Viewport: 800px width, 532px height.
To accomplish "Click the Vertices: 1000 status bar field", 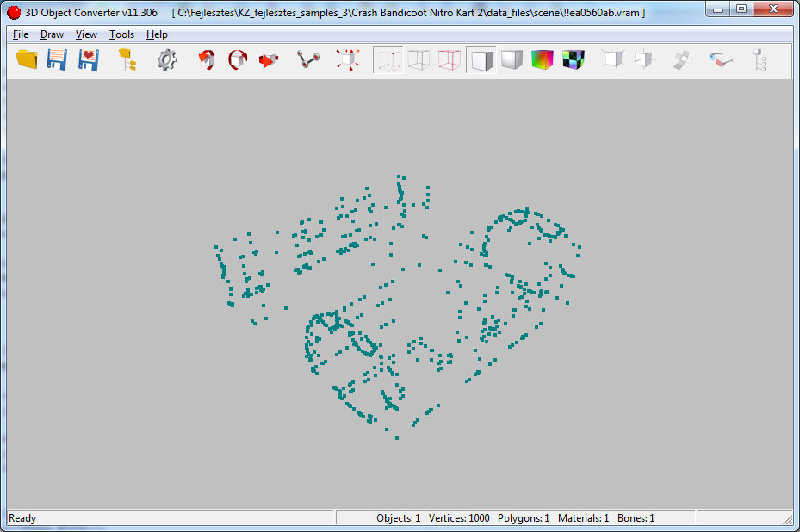I will point(459,518).
